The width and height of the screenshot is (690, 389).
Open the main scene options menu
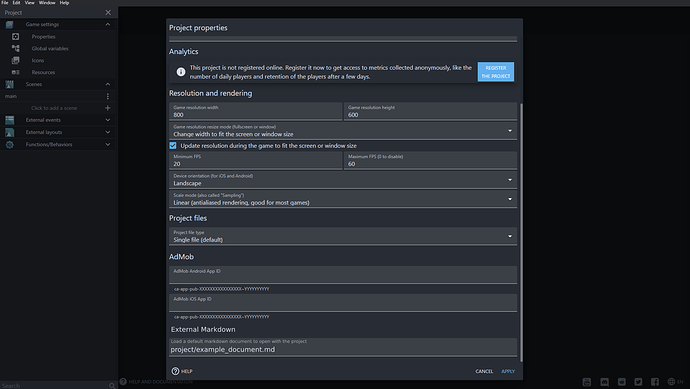pyautogui.click(x=108, y=96)
